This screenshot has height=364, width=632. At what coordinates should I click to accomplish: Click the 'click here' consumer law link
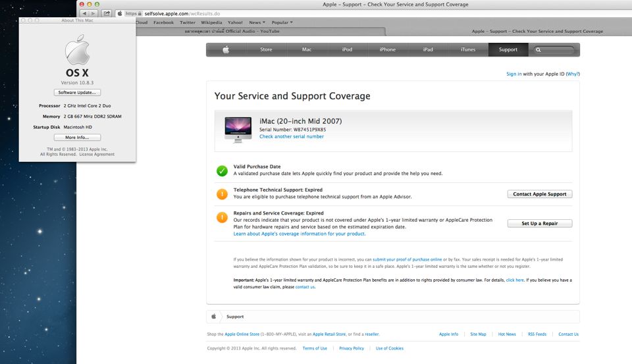pyautogui.click(x=515, y=280)
